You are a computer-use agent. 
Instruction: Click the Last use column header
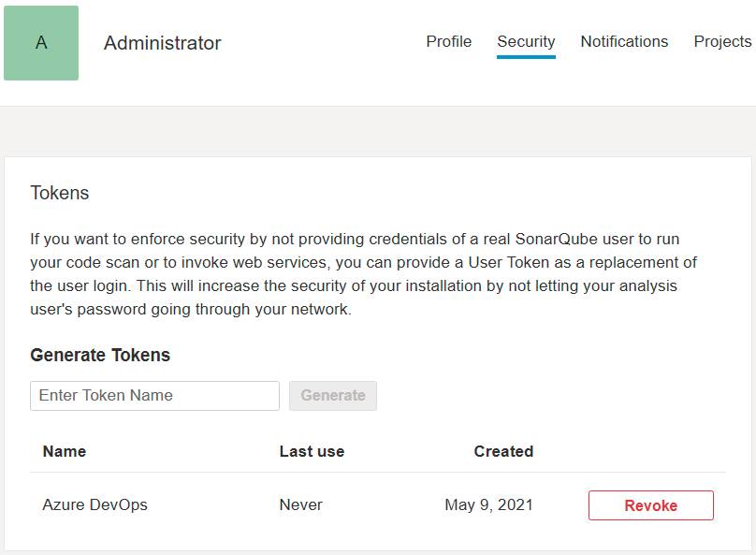[x=312, y=451]
